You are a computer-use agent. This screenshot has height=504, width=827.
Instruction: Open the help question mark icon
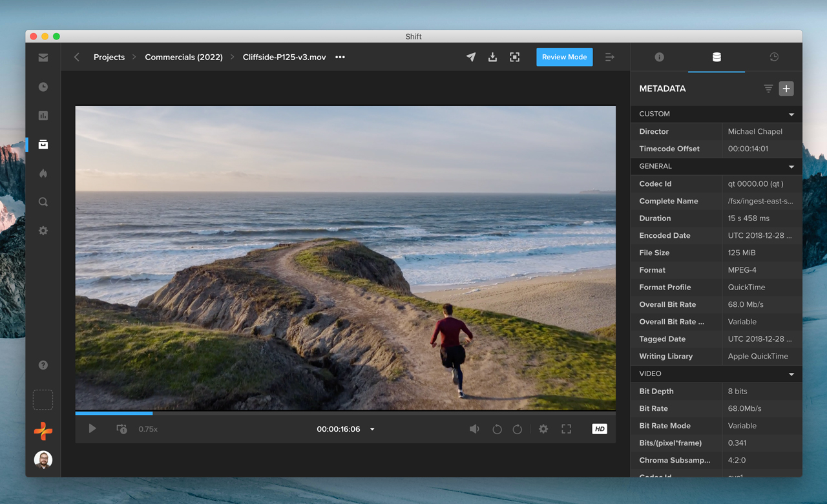[43, 365]
